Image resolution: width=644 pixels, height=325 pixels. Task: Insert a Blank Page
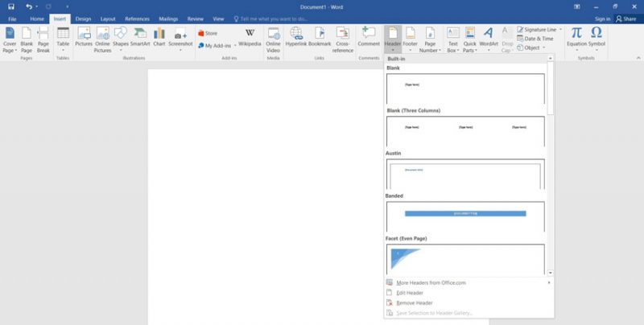[x=27, y=39]
